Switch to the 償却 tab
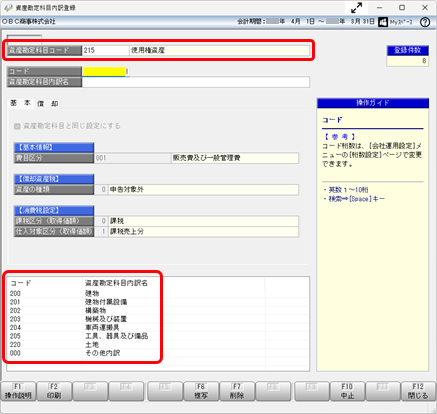 (47, 104)
